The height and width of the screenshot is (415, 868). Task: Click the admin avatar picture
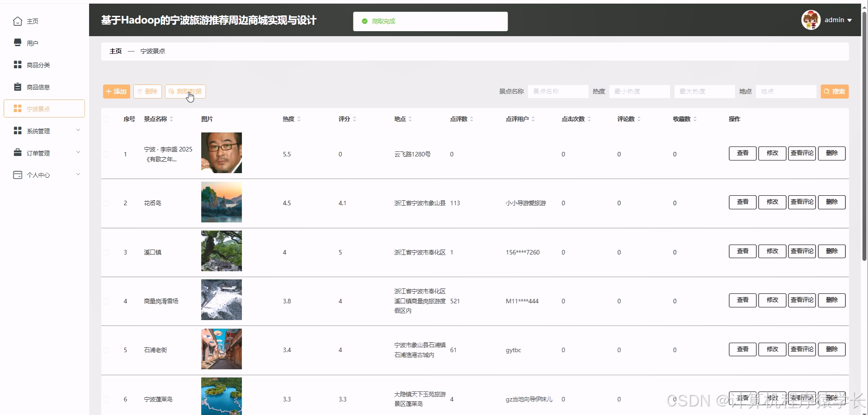coord(811,20)
